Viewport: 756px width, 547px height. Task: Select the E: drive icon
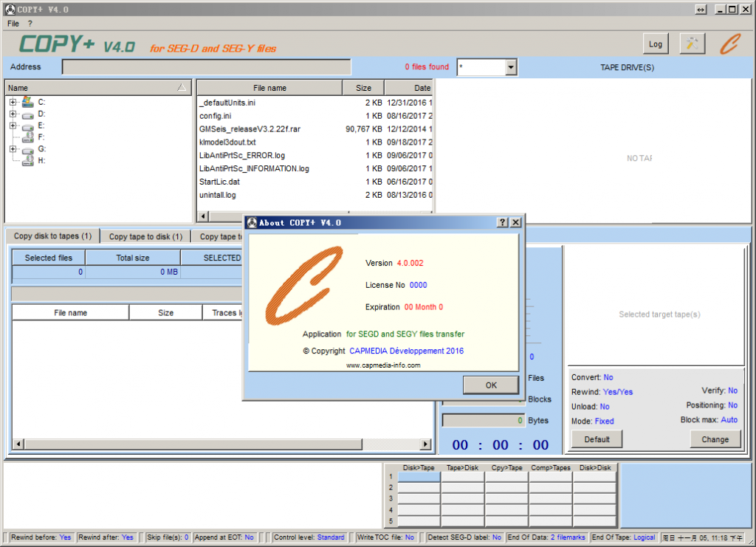coord(28,125)
